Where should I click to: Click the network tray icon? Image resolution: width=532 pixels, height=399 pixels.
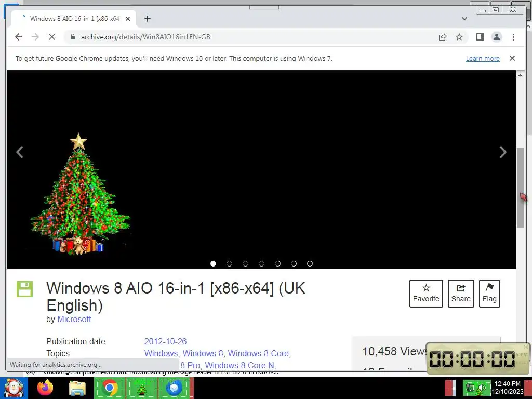470,388
